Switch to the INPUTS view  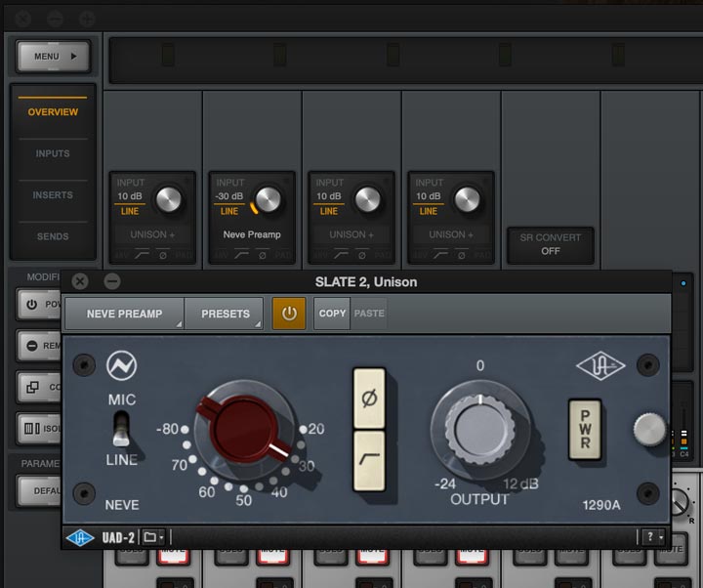53,153
